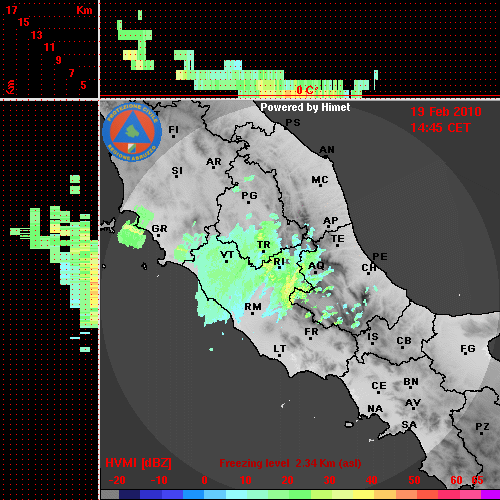Click the 'Freezing level 2.34 Km (asl)' readout
This screenshot has width=500, height=500.
[290, 463]
